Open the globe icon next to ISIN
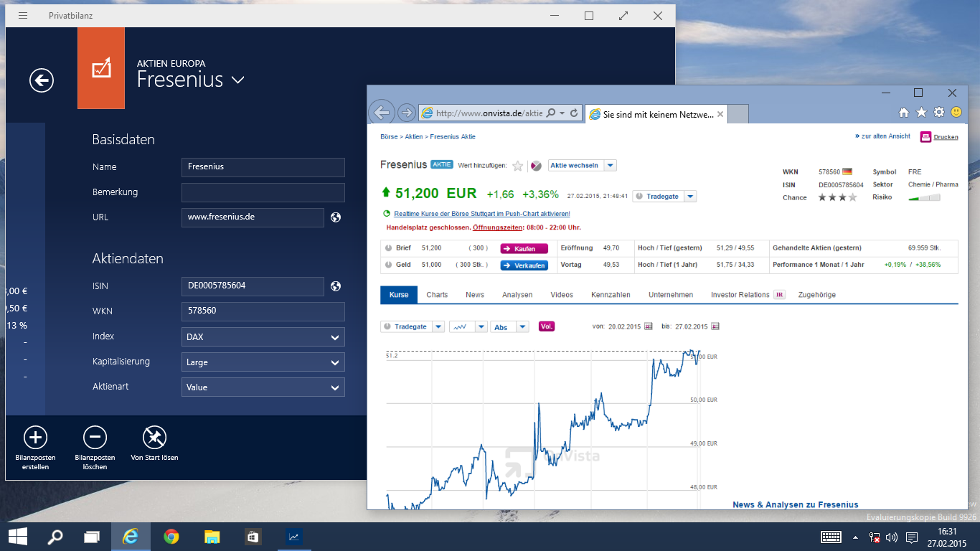The height and width of the screenshot is (551, 980). click(x=335, y=286)
